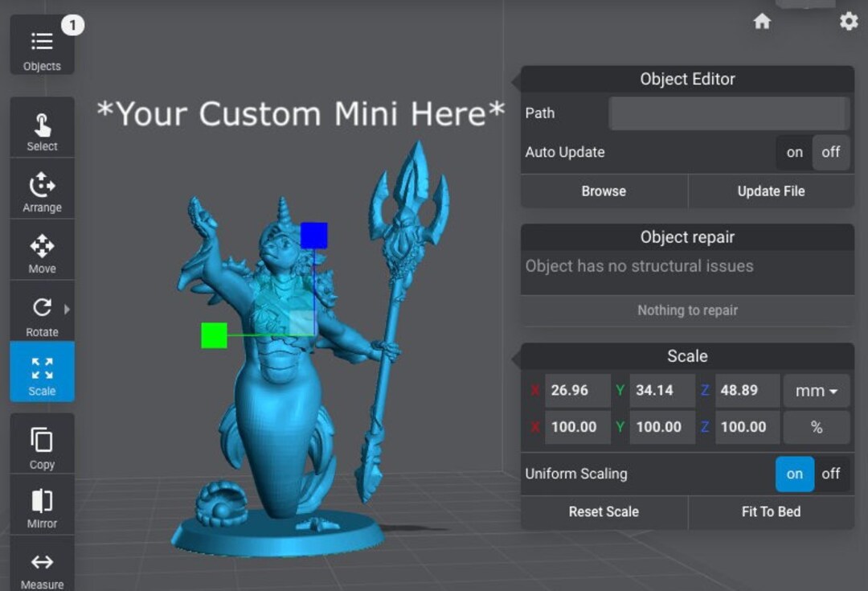Click the Browse button
Viewport: 868px width, 591px height.
(x=603, y=191)
